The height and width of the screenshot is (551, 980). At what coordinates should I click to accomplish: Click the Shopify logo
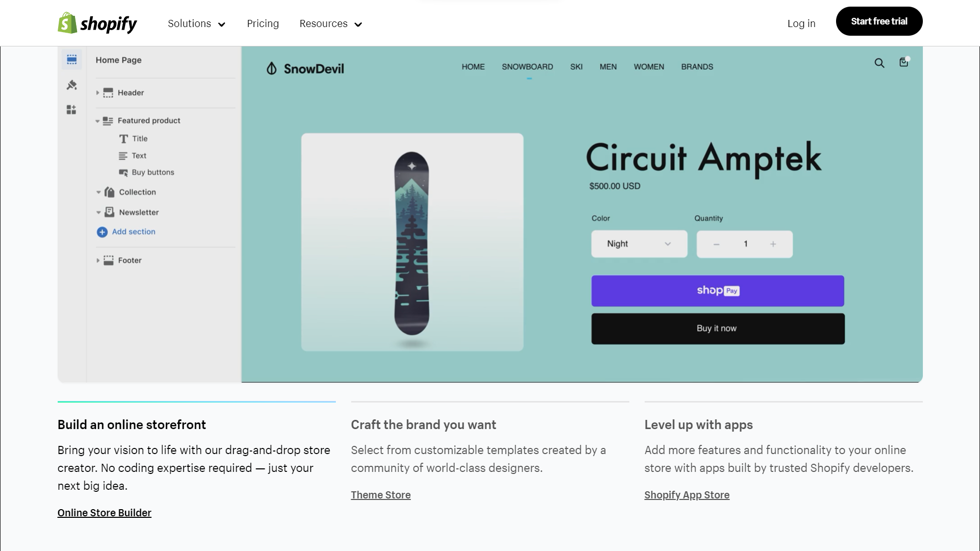click(x=97, y=23)
